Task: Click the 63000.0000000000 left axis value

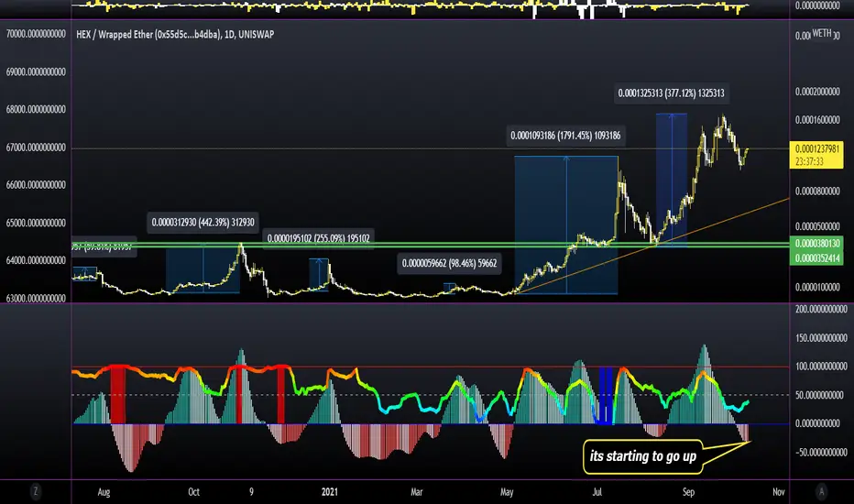Action: coord(36,298)
